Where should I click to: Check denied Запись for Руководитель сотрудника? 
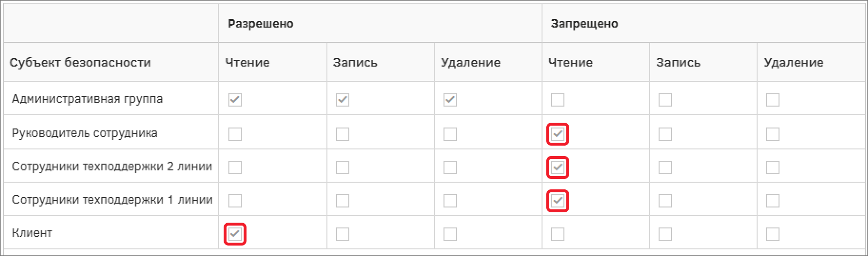665,134
